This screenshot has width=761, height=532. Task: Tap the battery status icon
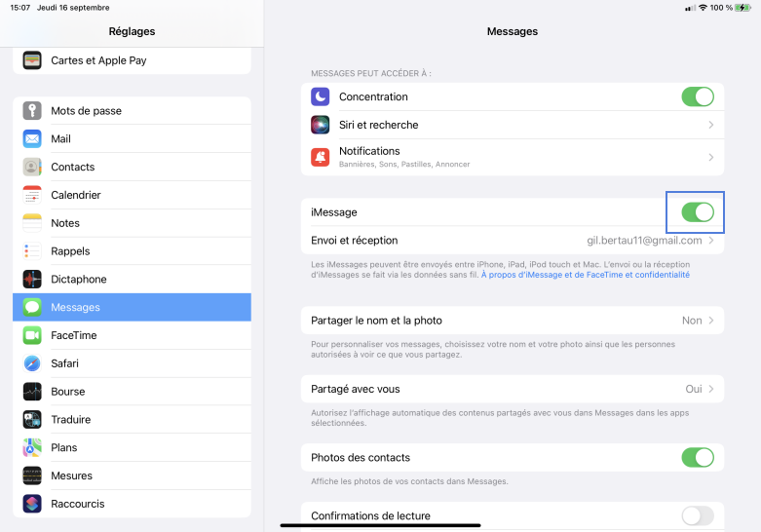[742, 8]
